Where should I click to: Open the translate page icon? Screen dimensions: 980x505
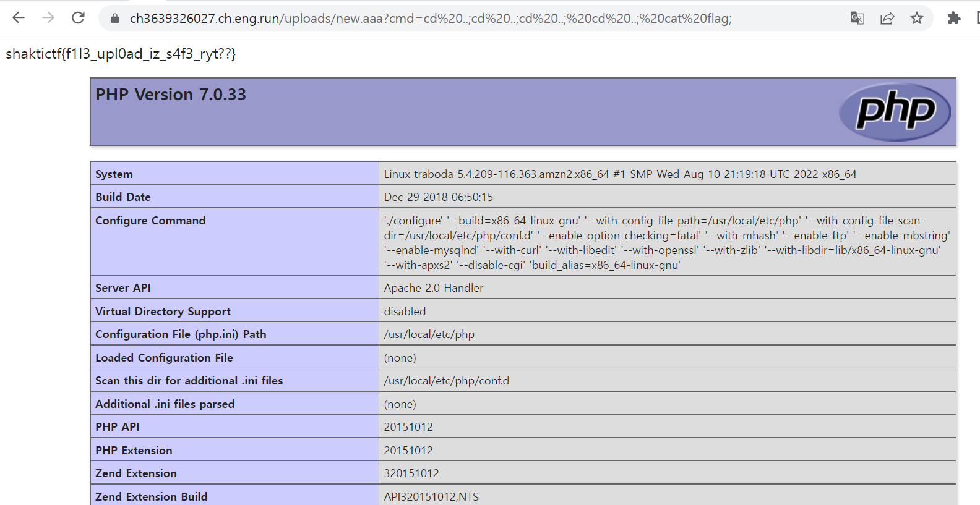(x=857, y=18)
